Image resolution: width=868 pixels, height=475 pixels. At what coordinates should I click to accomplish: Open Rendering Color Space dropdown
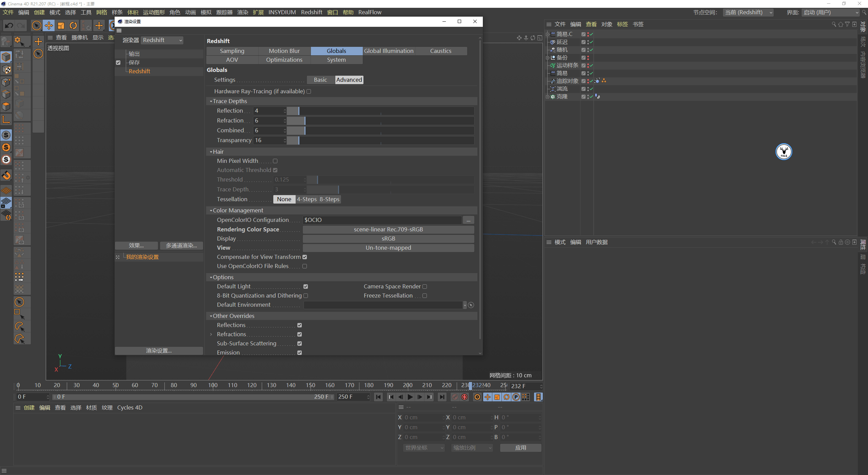388,229
